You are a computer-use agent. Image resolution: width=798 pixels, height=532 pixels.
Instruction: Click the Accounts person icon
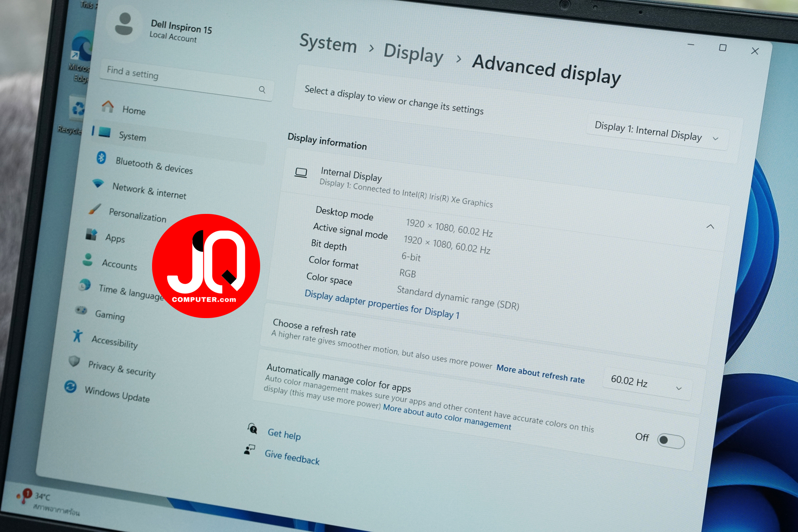coord(88,259)
